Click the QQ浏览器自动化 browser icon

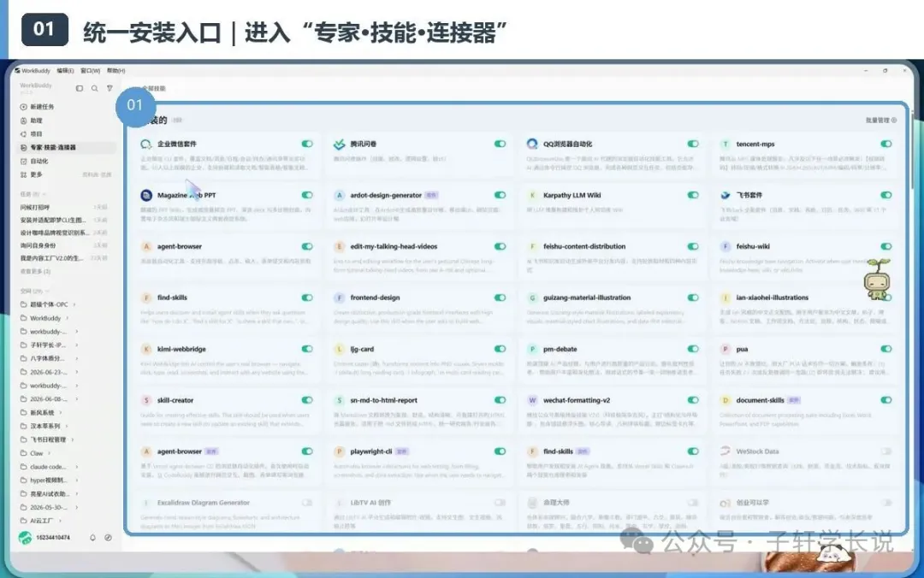(x=532, y=144)
